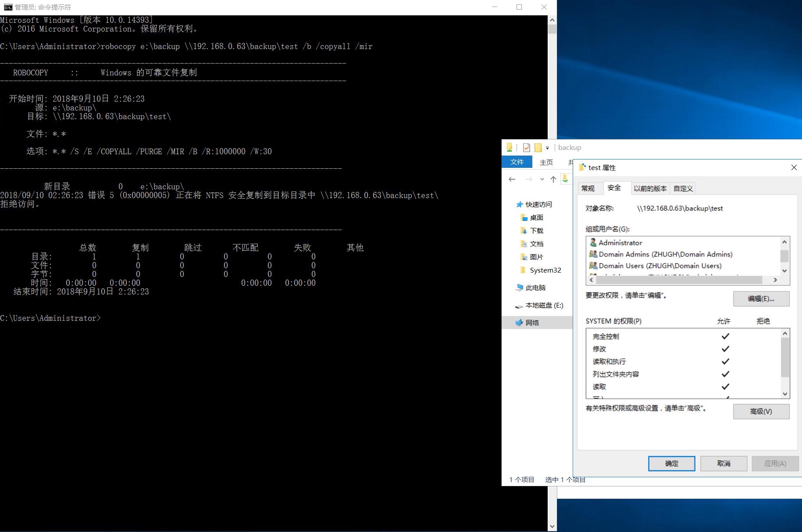The height and width of the screenshot is (532, 802).
Task: Select Administrator user icon in group list
Action: (x=593, y=242)
